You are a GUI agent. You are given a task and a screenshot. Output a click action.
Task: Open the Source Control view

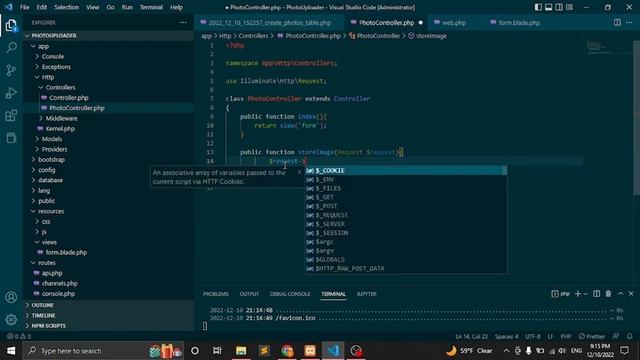pyautogui.click(x=11, y=70)
